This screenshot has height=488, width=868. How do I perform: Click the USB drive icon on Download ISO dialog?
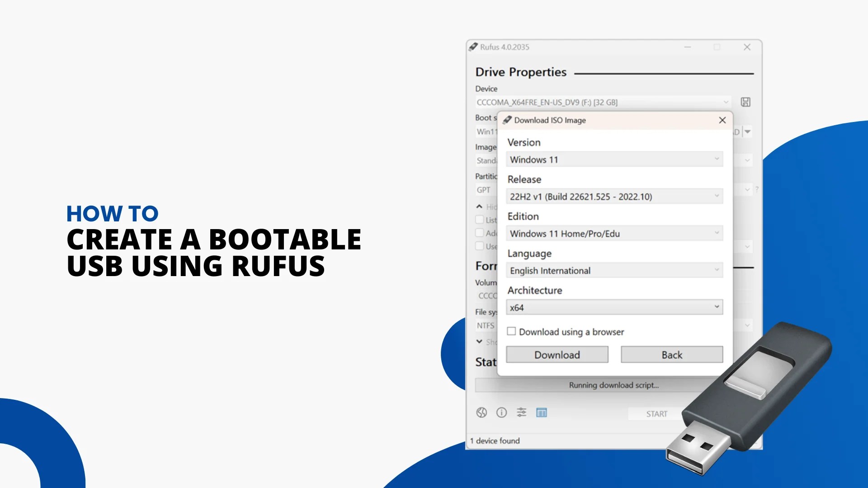tap(507, 120)
